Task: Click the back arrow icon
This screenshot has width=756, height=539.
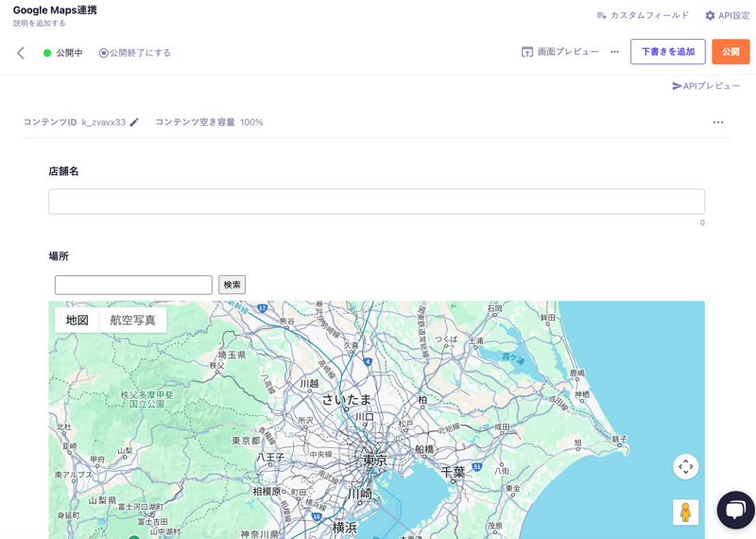Action: coord(21,53)
